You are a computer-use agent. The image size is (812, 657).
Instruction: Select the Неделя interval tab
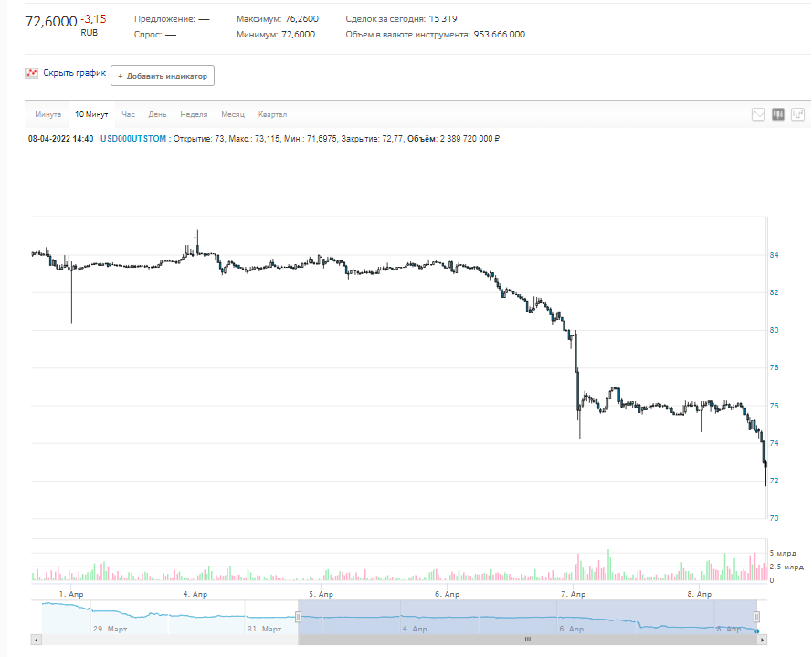point(194,114)
